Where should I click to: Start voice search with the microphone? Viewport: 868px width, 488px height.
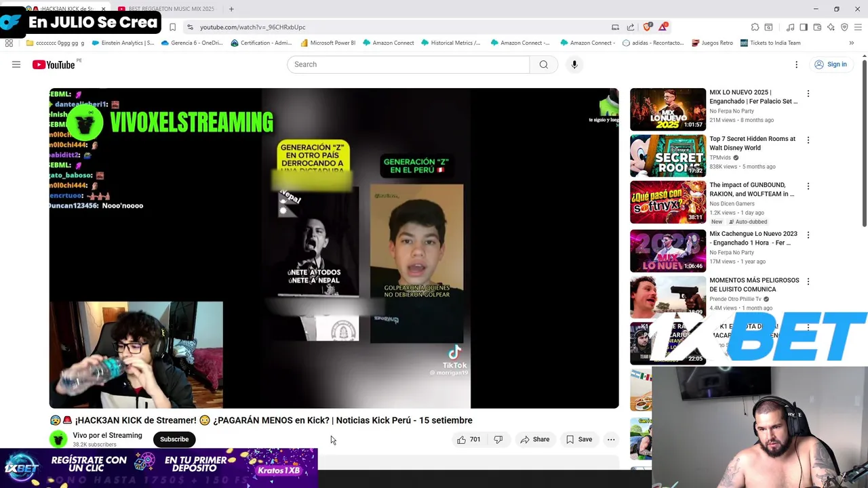pos(574,64)
